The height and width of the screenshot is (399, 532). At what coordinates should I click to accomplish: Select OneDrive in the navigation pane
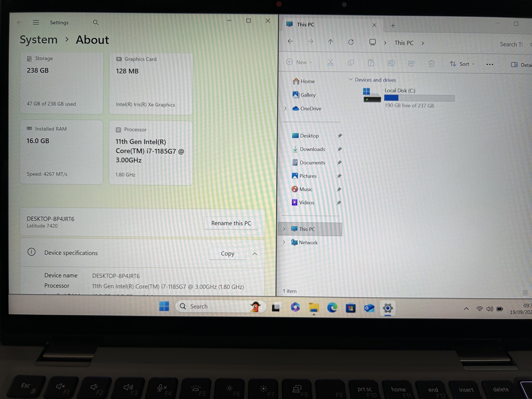[307, 108]
